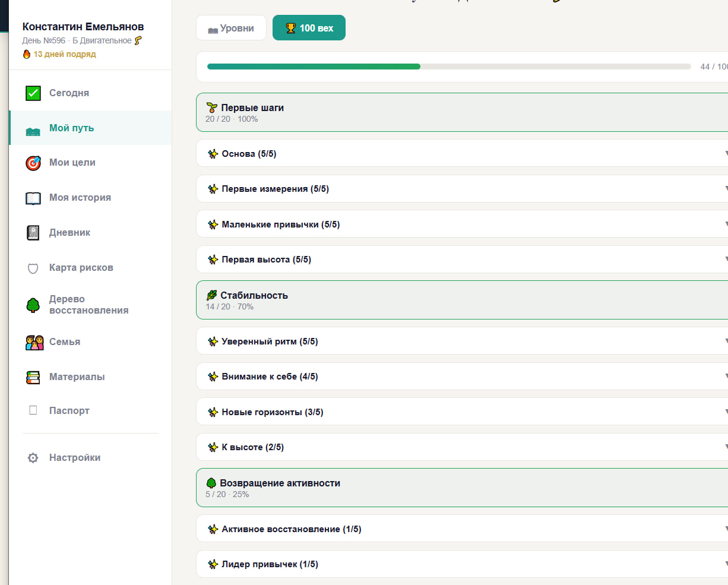Click the sparkle icon next to Уверенный ритм
Viewport: 728px width, 585px height.
(213, 341)
